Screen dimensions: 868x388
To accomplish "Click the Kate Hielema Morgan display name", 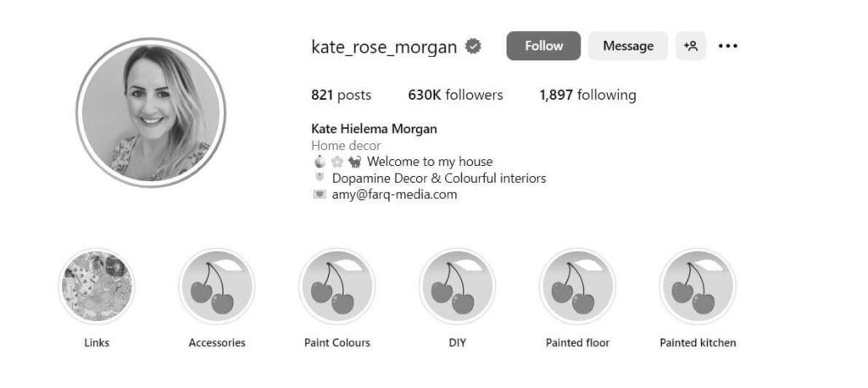I will point(374,129).
